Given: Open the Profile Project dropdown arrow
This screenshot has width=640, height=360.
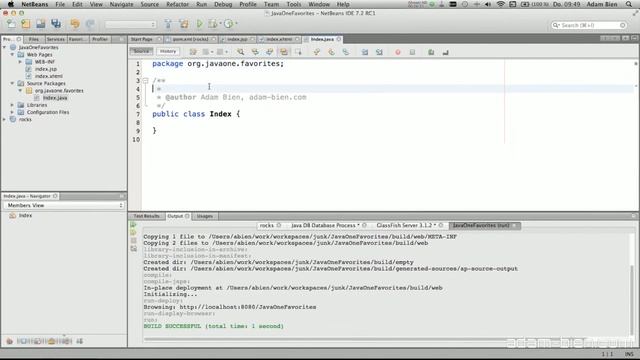Looking at the screenshot, I should pyautogui.click(x=236, y=24).
